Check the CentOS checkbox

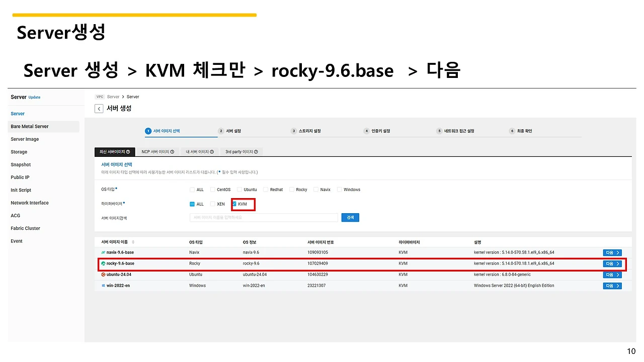pos(213,190)
